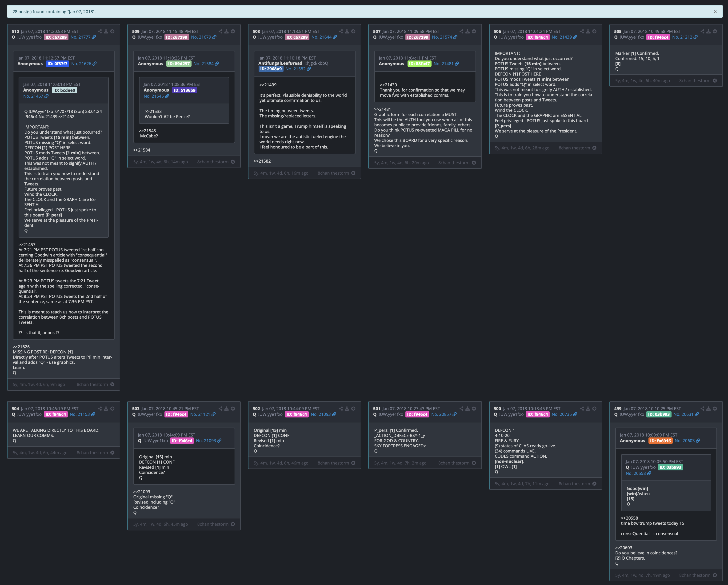The image size is (728, 585).
Task: Click the share icon on post 504
Action: tap(100, 409)
